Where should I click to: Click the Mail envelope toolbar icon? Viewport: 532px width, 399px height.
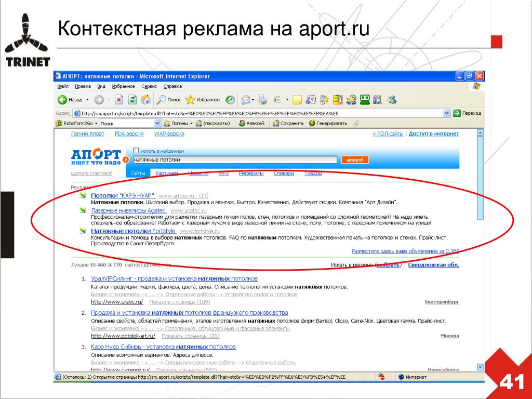246,100
